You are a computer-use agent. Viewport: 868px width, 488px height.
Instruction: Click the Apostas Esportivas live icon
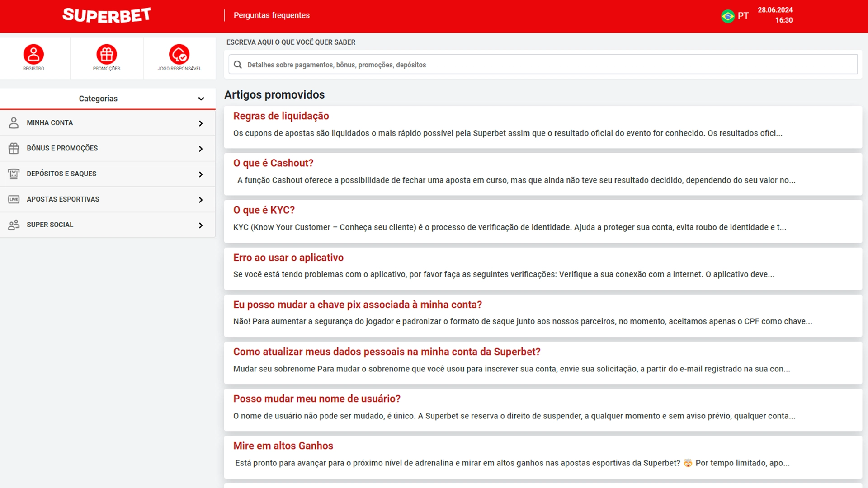[x=14, y=199]
